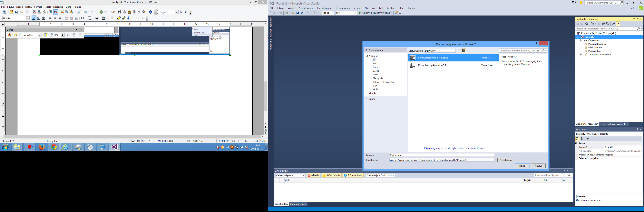
Task: Start Lokalny debuger Windows
Action: pyautogui.click(x=374, y=13)
